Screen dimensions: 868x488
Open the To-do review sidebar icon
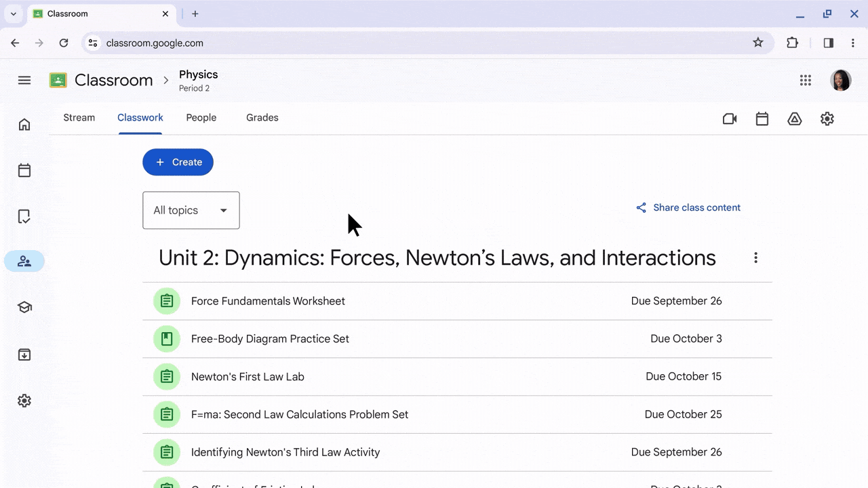coord(24,217)
